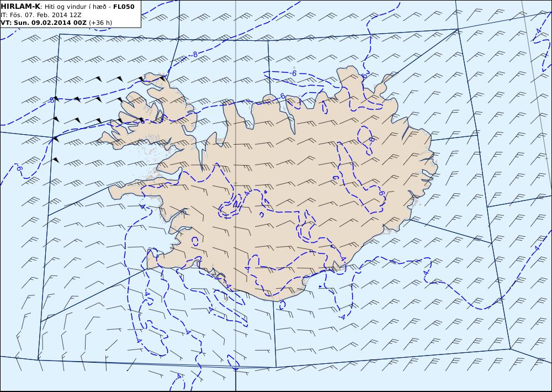This screenshot has width=552, height=392.
Task: Select the 'Hiti og vindur í hæð' title text
Action: tap(75, 7)
